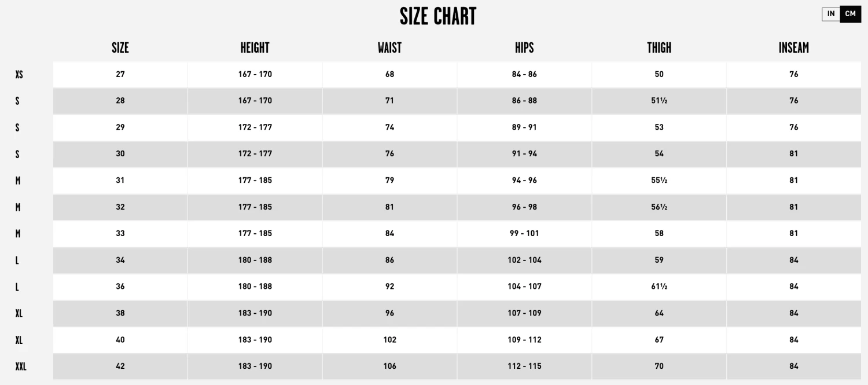Click hips value 112 - 115
Screen dimensions: 868x385
click(x=524, y=366)
